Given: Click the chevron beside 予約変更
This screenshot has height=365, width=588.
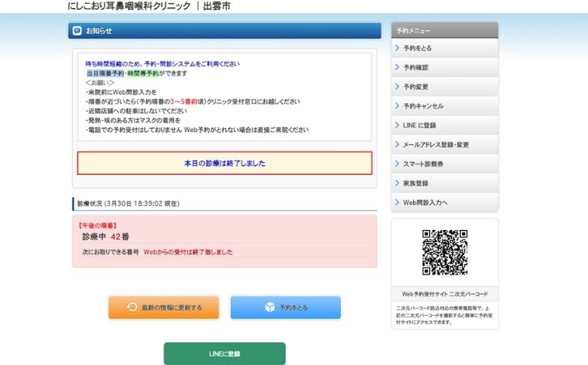Looking at the screenshot, I should tap(397, 86).
